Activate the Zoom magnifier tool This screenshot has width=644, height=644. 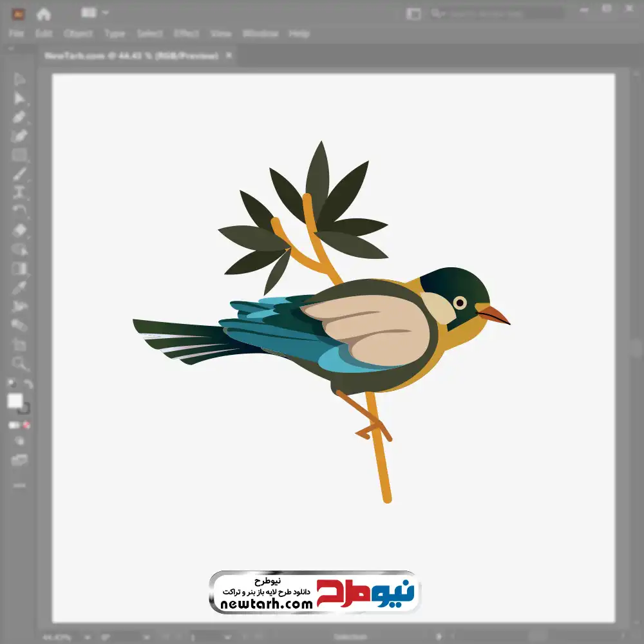point(19,363)
